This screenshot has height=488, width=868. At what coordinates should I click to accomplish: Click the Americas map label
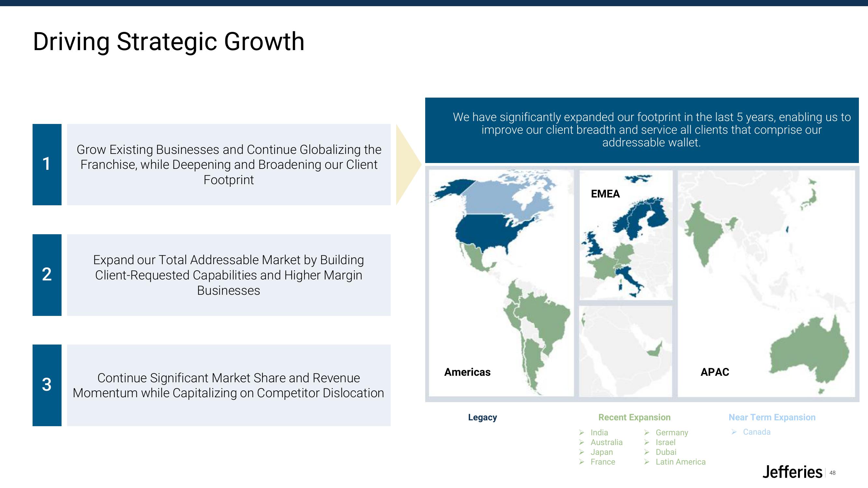coord(467,372)
